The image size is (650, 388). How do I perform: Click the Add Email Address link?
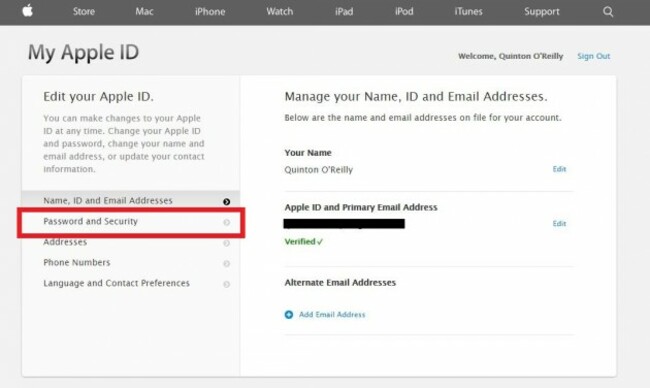[332, 315]
